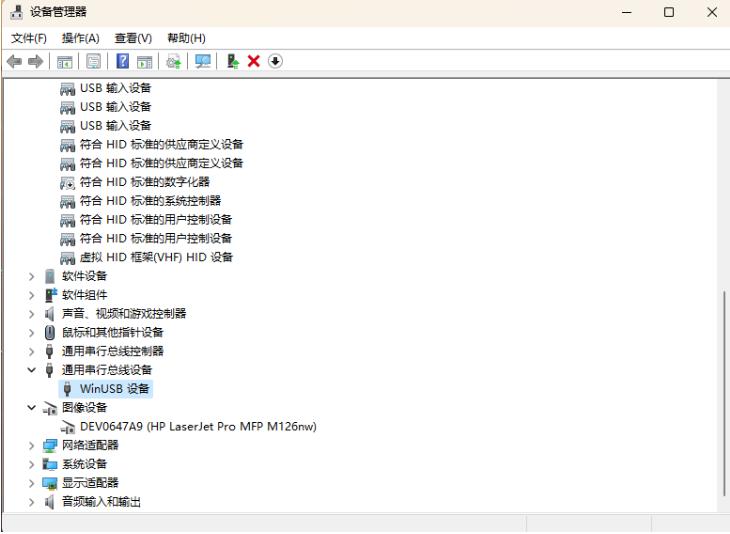Expand the 网络适配器 category

33,446
